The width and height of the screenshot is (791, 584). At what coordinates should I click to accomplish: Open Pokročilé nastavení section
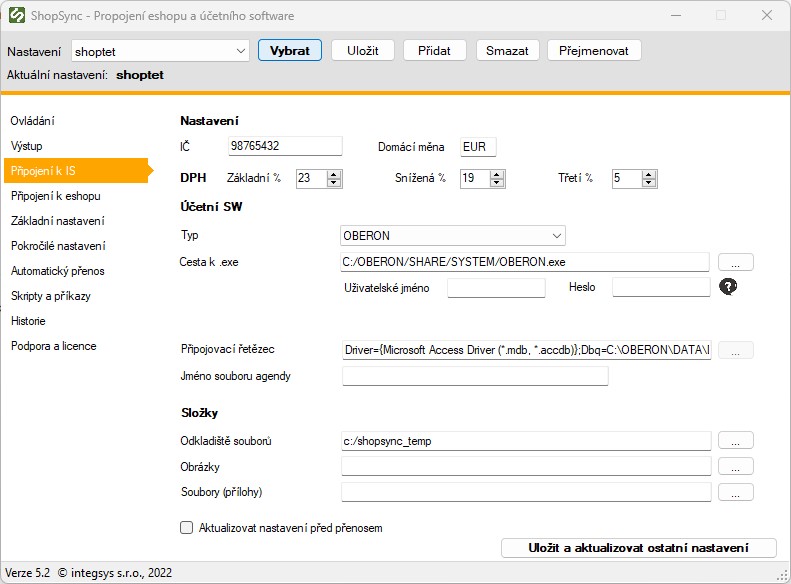tap(59, 246)
